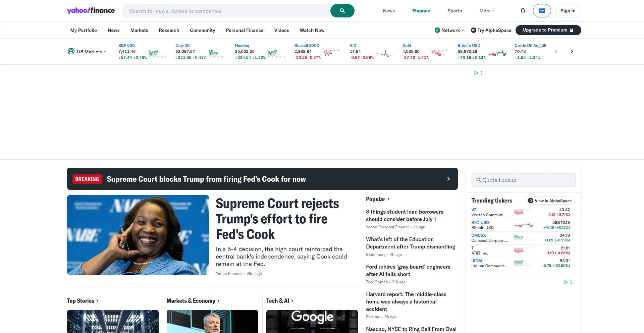Open the Research menu

click(169, 30)
